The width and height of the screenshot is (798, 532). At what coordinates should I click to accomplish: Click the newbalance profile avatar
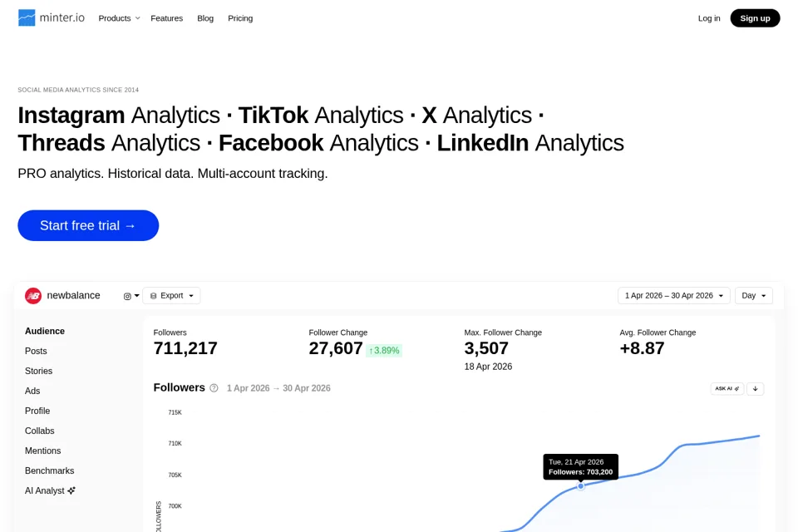[33, 296]
